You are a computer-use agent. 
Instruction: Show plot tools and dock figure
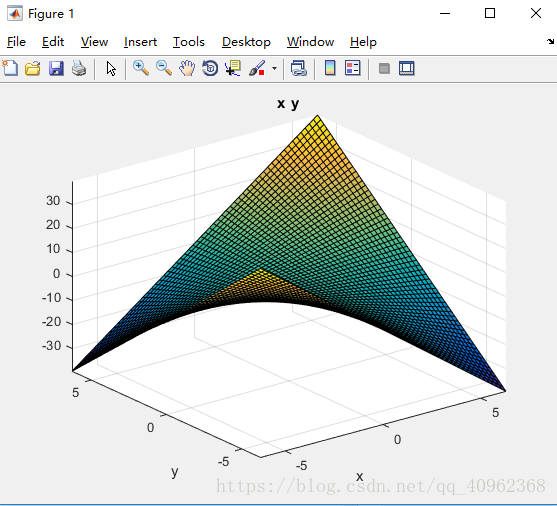point(407,68)
